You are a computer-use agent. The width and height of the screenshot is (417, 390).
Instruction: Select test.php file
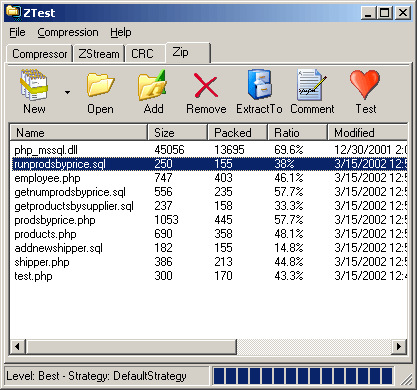[33, 276]
